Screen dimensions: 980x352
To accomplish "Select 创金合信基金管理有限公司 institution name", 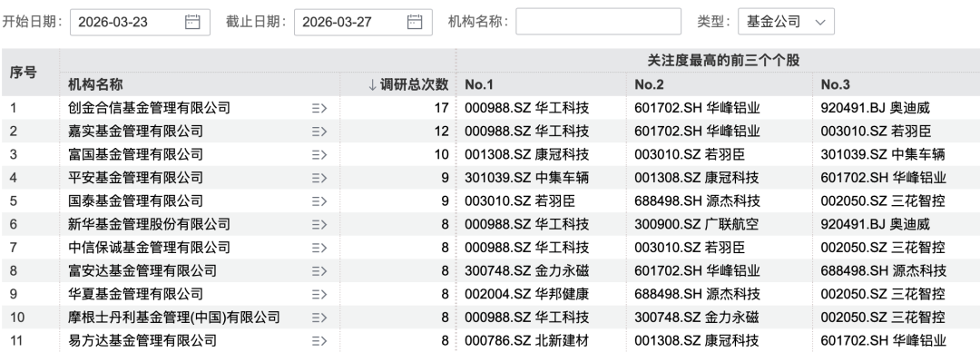I will [x=150, y=108].
